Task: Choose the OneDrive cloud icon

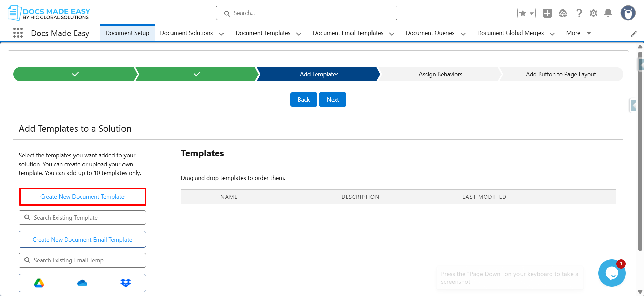Action: pyautogui.click(x=82, y=283)
